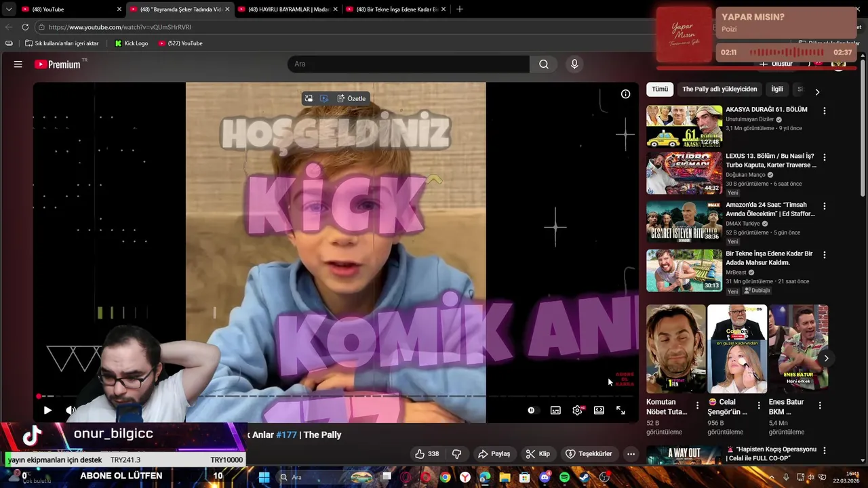
Task: Open video player settings gear
Action: pos(577,410)
